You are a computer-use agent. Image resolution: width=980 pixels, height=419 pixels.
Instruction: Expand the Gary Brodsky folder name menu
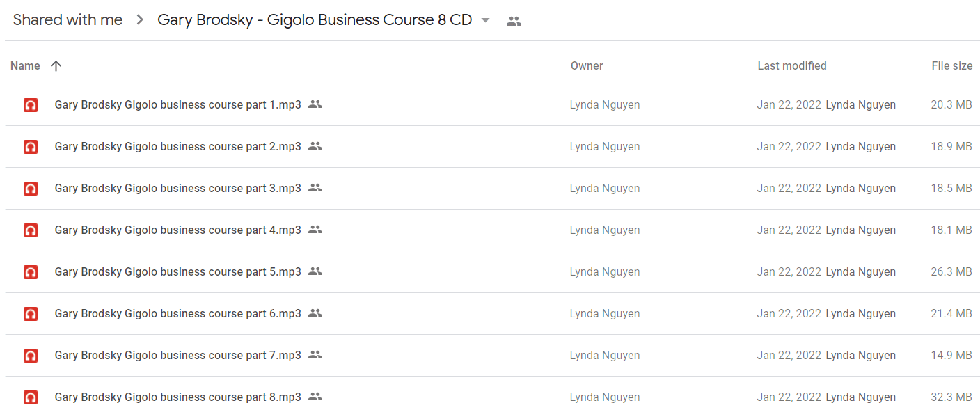(315, 20)
